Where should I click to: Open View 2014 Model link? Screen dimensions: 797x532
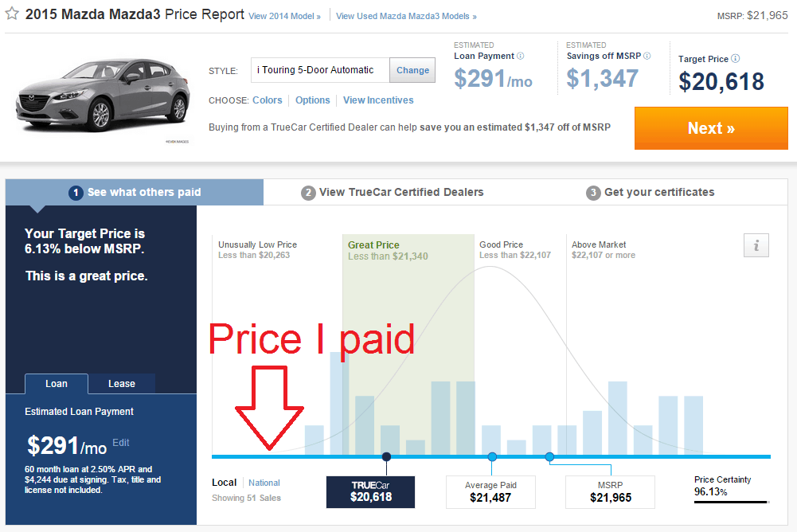285,16
